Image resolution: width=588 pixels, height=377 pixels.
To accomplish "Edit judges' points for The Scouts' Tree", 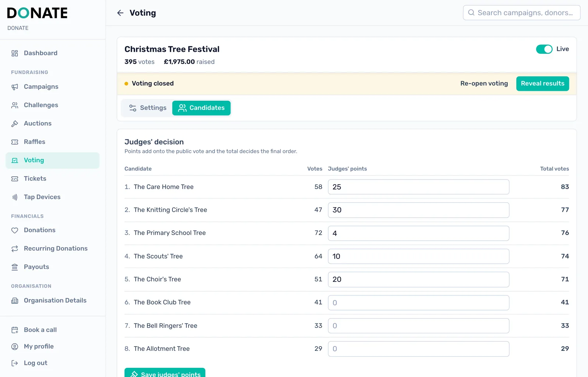I will pyautogui.click(x=418, y=256).
